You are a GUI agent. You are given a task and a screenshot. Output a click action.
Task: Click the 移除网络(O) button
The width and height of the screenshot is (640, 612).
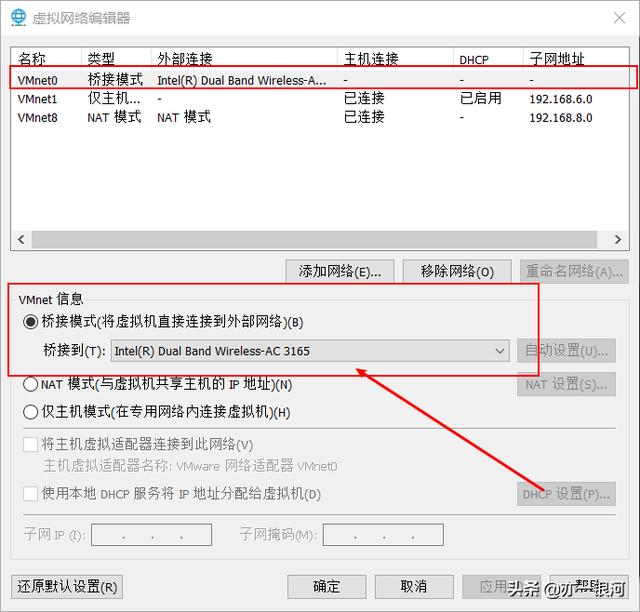(x=457, y=271)
